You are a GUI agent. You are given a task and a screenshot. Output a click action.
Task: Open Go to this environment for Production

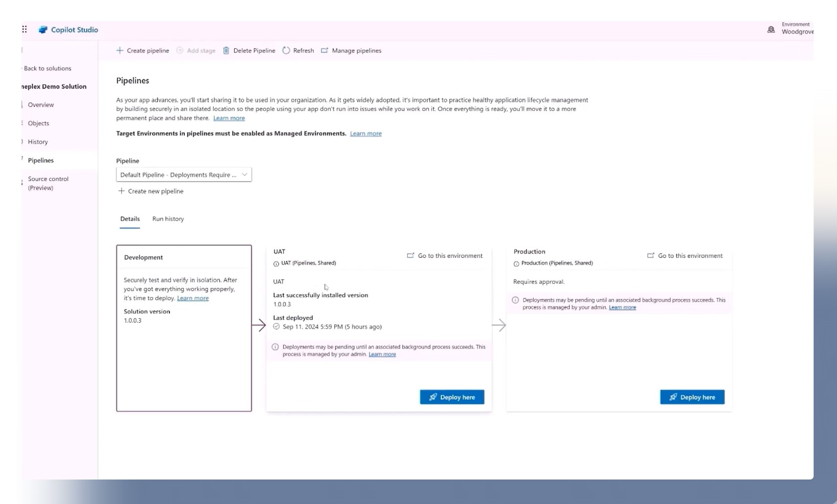(685, 256)
